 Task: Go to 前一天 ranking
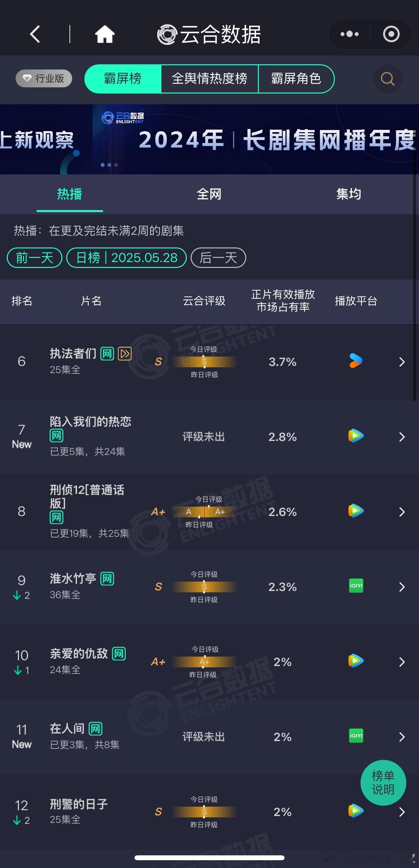tap(35, 258)
